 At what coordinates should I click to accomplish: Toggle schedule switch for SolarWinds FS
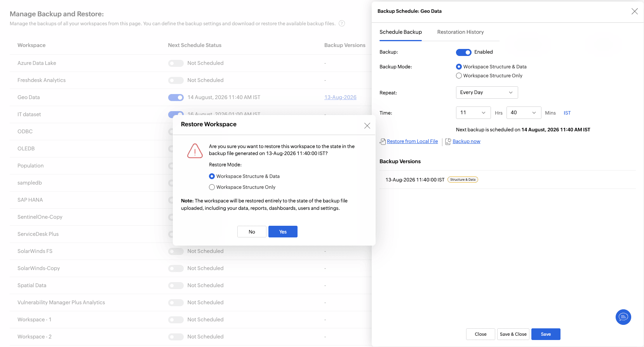pos(176,251)
